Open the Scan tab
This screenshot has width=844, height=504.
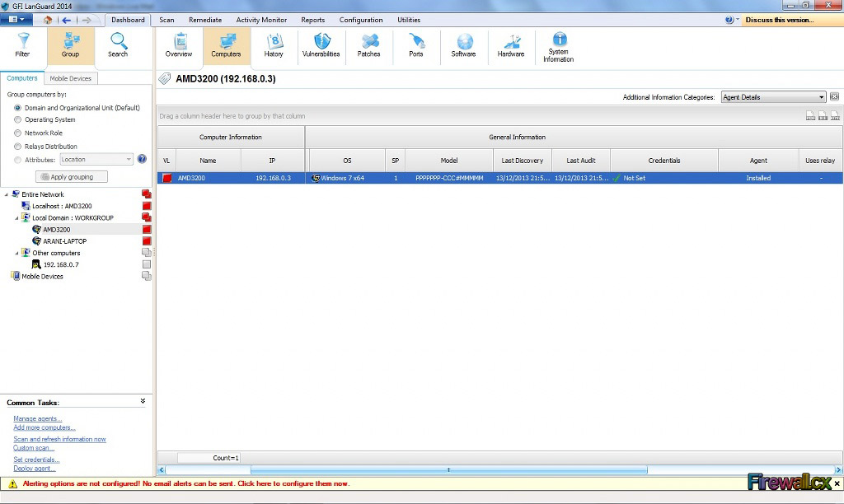click(166, 20)
